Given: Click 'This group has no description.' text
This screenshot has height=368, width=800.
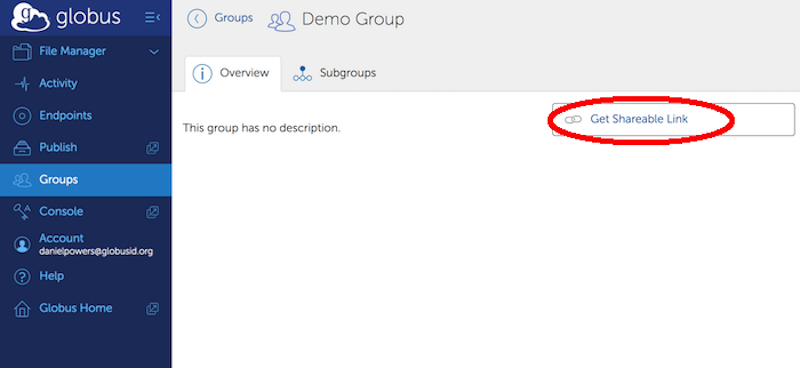Looking at the screenshot, I should pos(262,128).
